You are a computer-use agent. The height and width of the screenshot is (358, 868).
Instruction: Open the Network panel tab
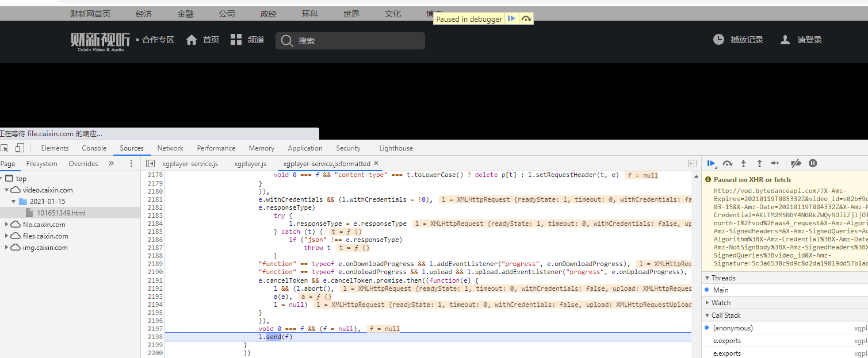[170, 148]
